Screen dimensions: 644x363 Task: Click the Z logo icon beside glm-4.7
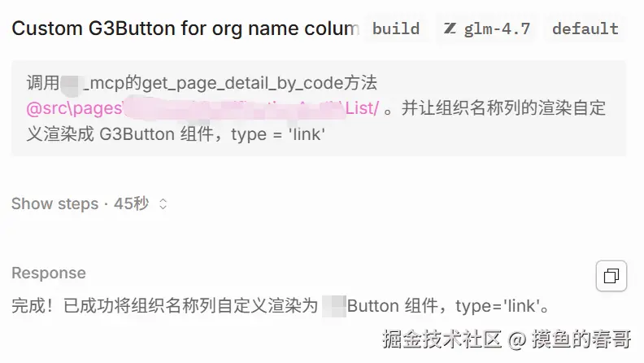coord(450,28)
